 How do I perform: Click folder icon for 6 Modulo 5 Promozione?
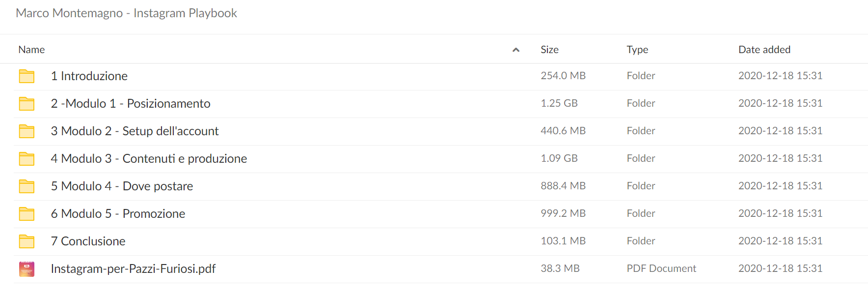[x=27, y=214]
